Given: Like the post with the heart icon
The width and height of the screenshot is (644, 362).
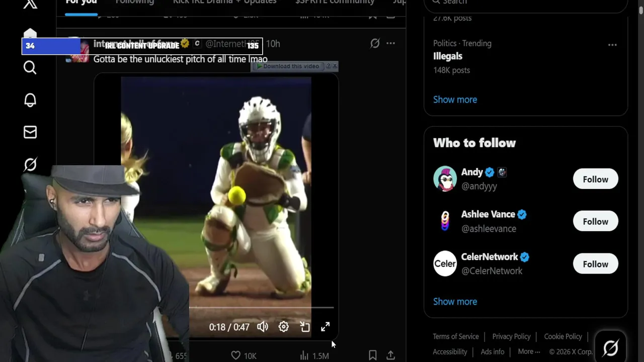Looking at the screenshot, I should pos(235,355).
